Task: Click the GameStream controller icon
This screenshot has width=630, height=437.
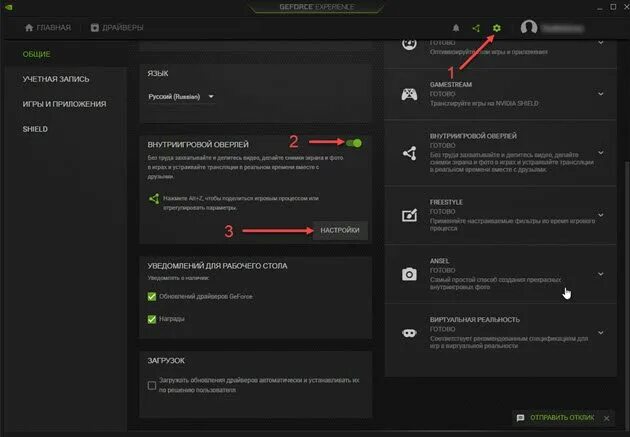Action: (409, 94)
